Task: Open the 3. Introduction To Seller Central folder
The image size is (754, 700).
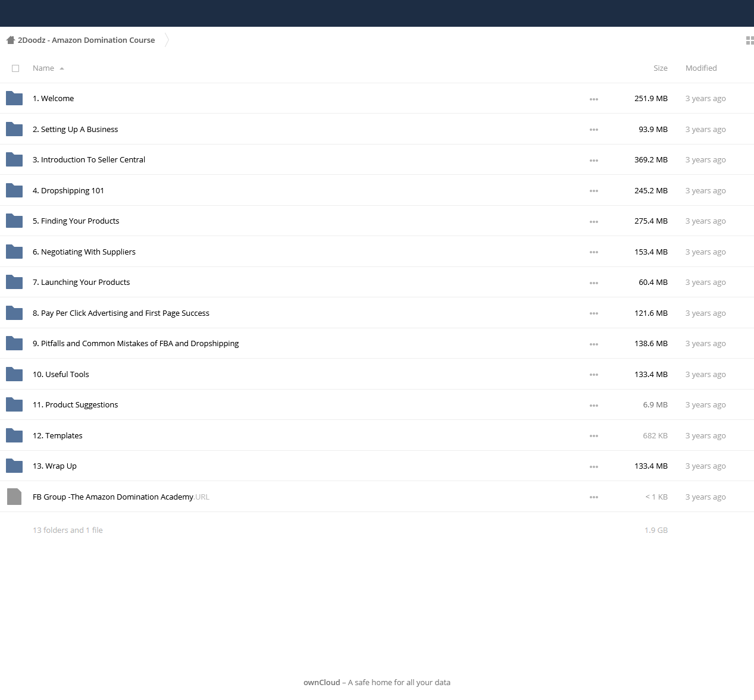Action: click(89, 160)
